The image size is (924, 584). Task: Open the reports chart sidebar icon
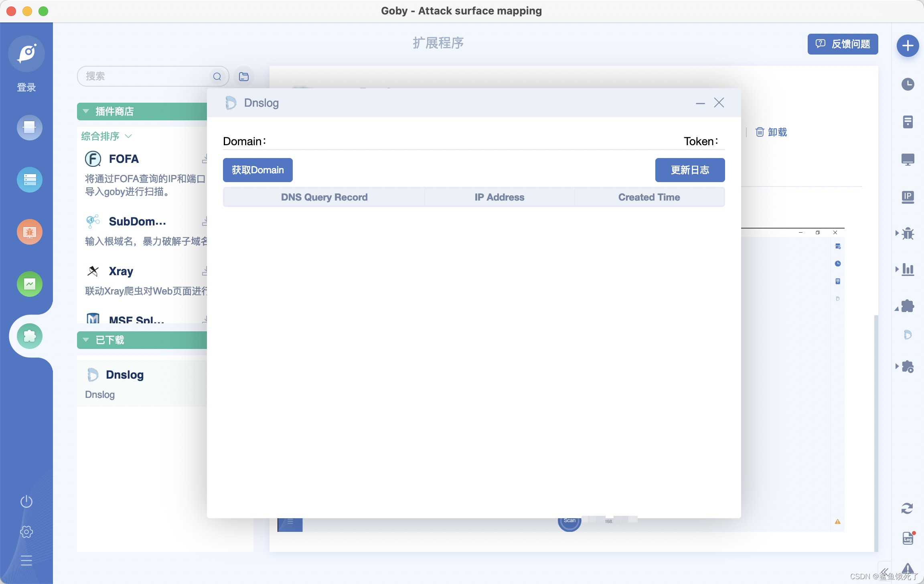30,284
